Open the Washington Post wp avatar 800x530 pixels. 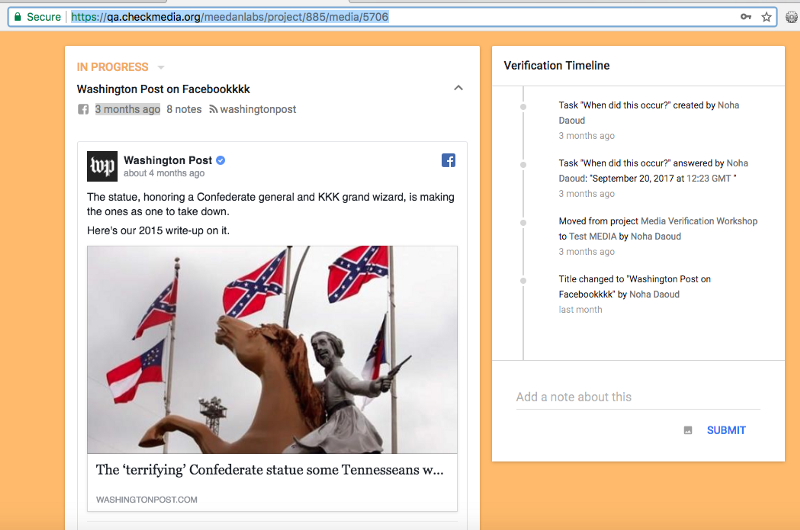click(x=102, y=166)
